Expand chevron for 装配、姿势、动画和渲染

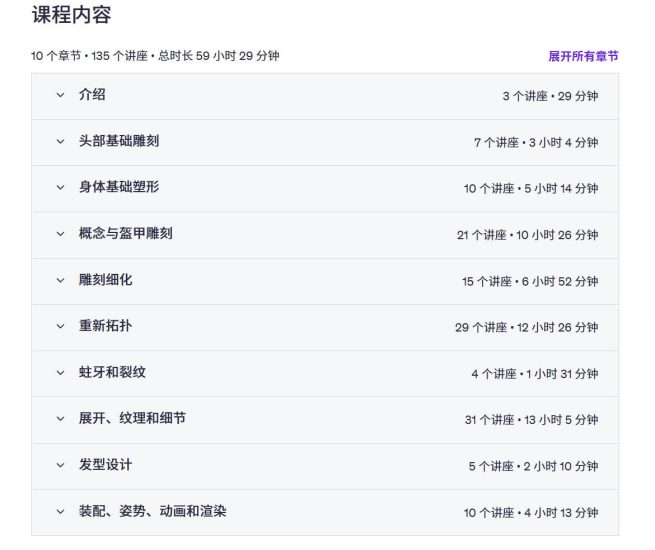tap(60, 512)
